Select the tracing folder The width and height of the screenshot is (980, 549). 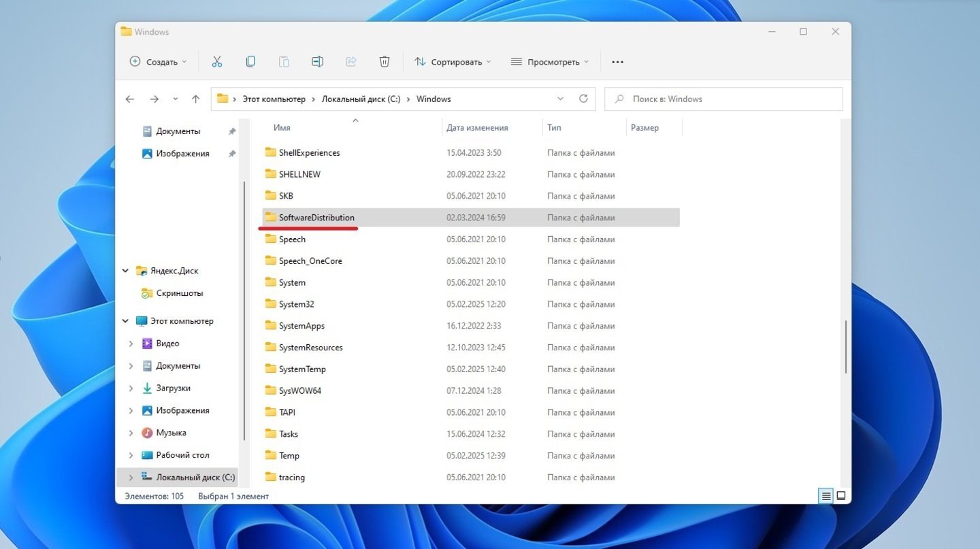tap(471, 478)
